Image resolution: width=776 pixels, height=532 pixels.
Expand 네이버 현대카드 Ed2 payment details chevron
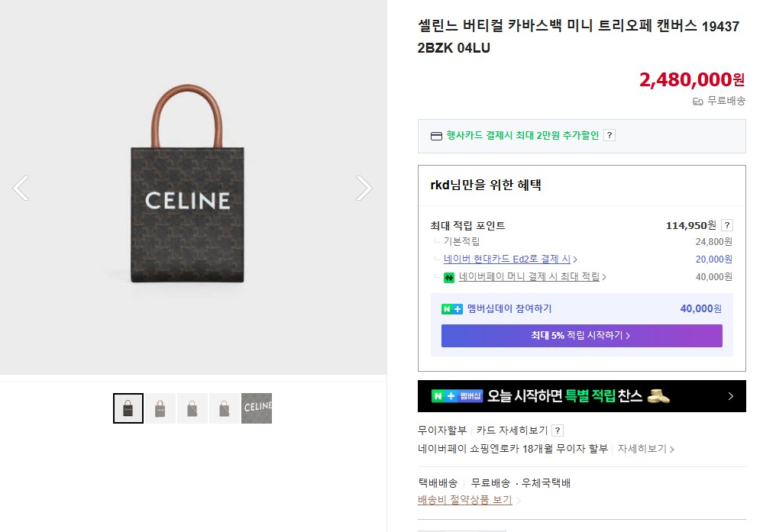tap(575, 259)
